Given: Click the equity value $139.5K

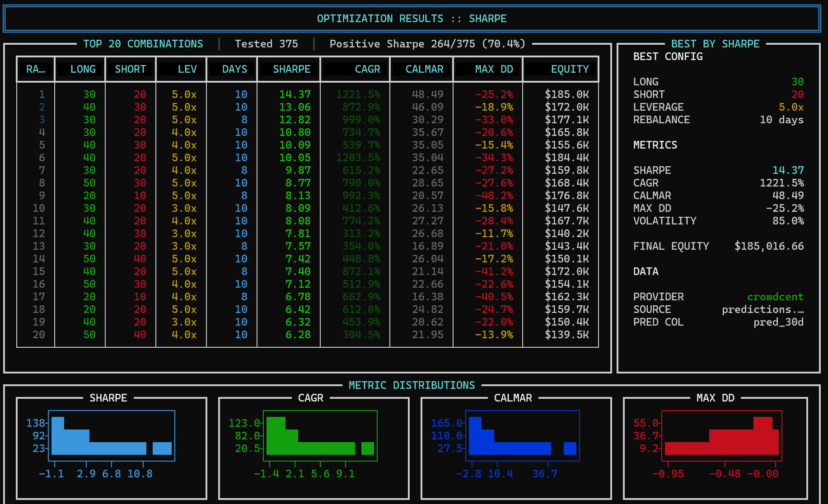Looking at the screenshot, I should pyautogui.click(x=566, y=335).
